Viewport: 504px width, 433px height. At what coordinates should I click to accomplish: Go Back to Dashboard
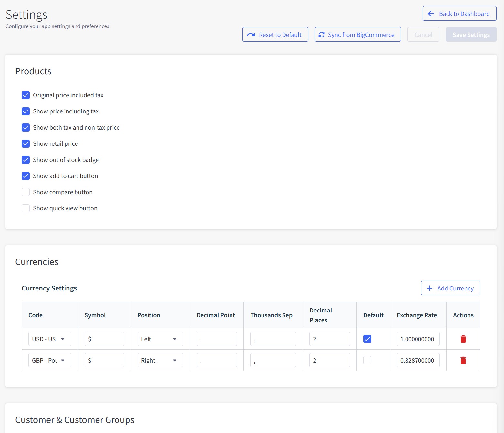click(459, 14)
